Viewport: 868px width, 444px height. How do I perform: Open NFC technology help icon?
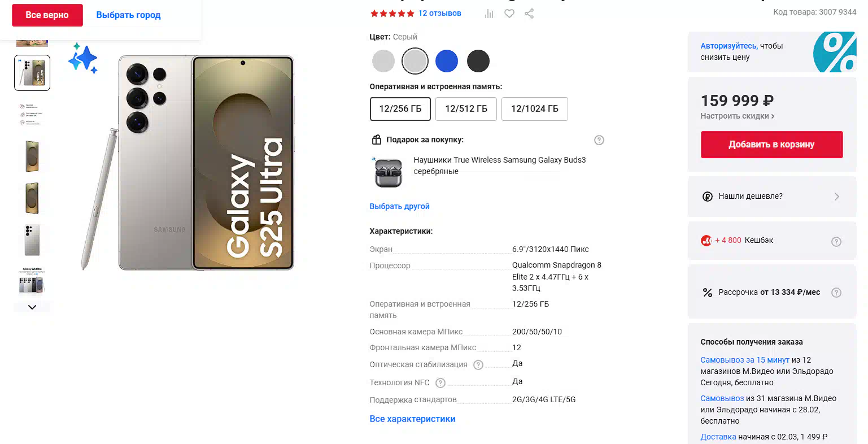pyautogui.click(x=440, y=383)
